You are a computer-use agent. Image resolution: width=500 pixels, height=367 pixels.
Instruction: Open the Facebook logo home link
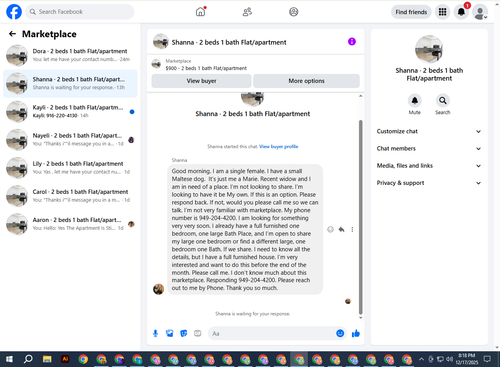point(14,12)
